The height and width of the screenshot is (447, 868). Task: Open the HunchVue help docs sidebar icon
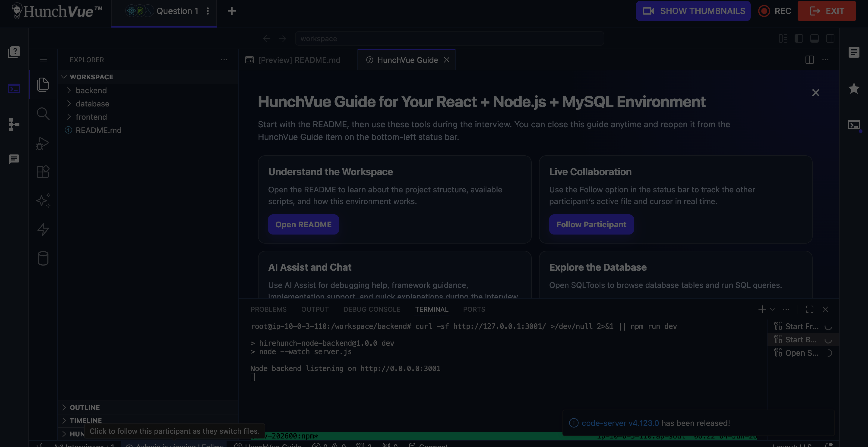click(x=14, y=52)
